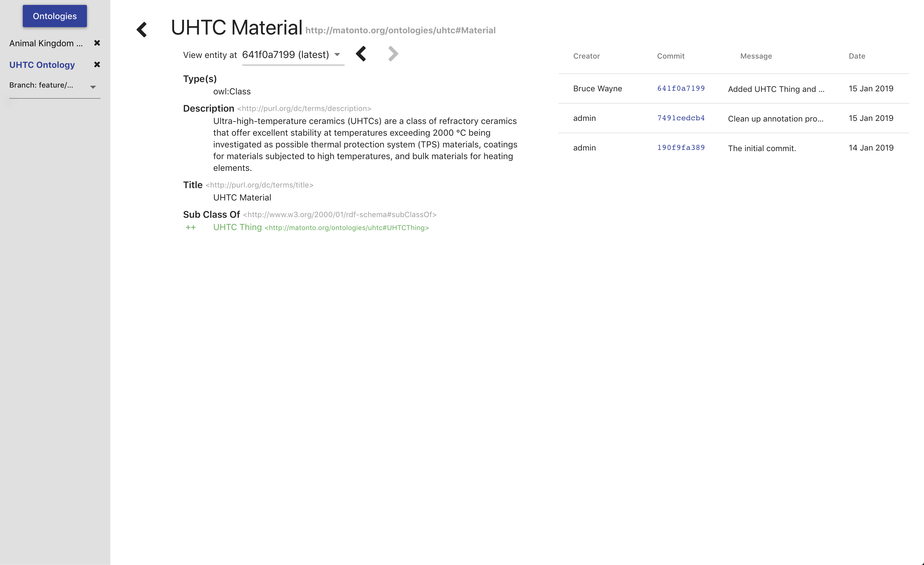The image size is (924, 565).
Task: Click the green UHTC Thing superclass link
Action: [237, 227]
